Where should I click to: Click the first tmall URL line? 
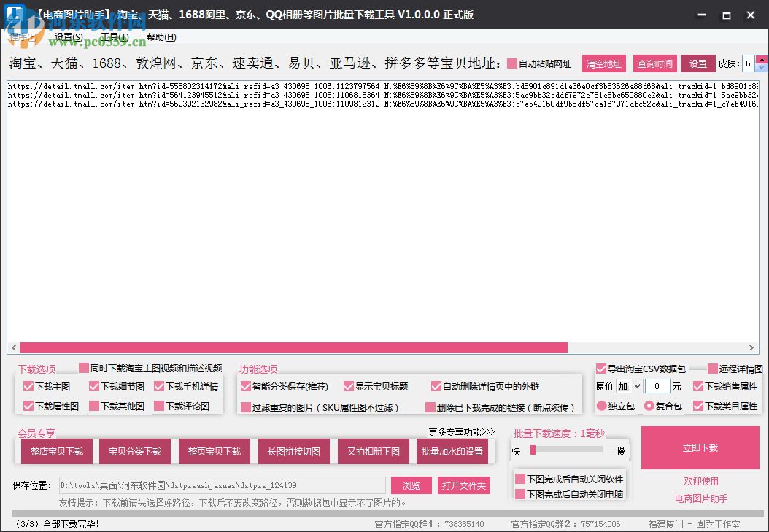383,86
